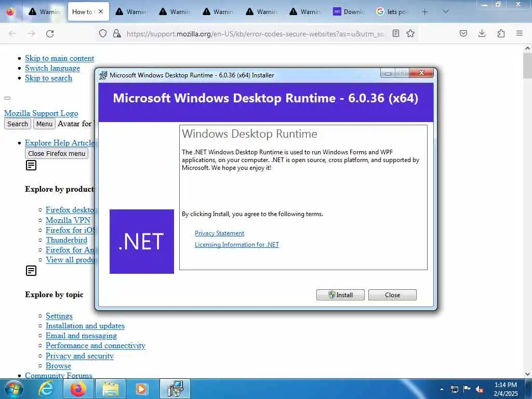Viewport: 532px width, 399px height.
Task: Click Switch language link
Action: 52,68
